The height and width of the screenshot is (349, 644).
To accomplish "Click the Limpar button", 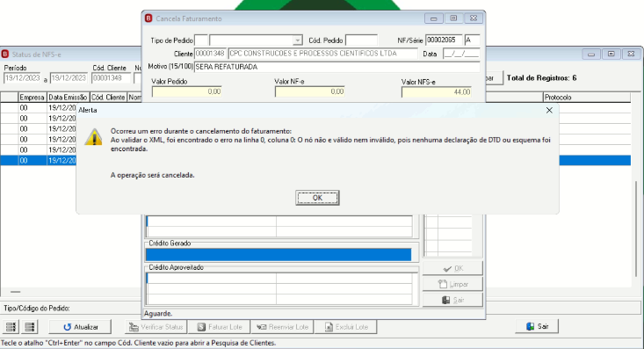I will 452,284.
